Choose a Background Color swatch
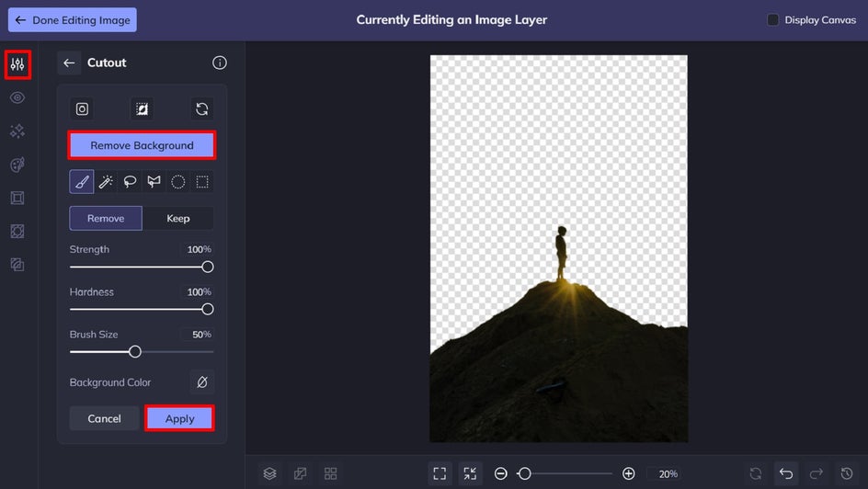This screenshot has width=868, height=489. pos(202,382)
